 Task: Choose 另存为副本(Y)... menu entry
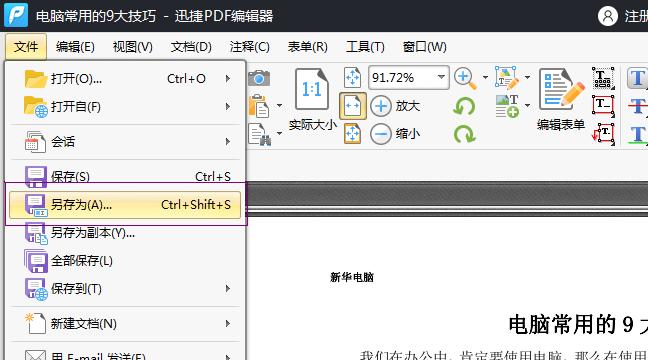point(125,233)
